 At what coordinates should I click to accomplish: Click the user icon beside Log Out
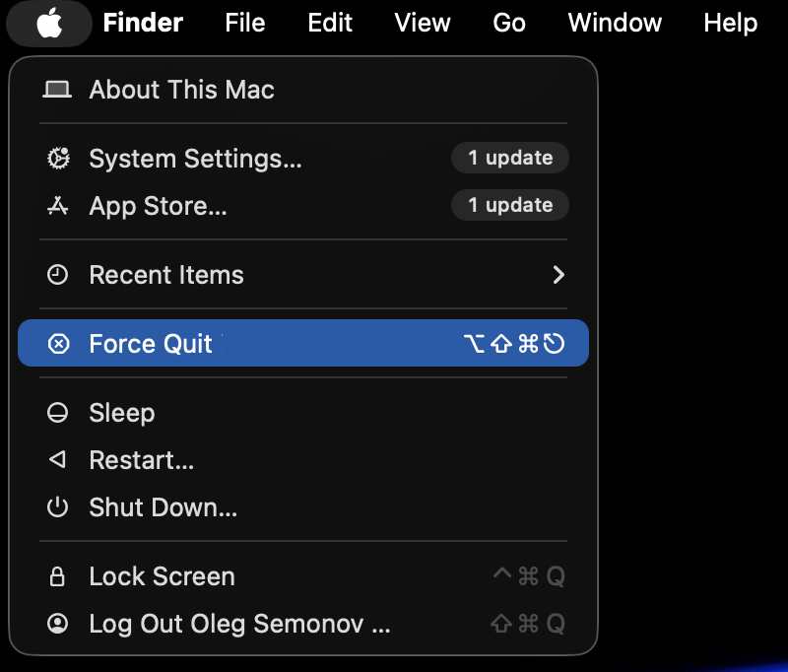click(58, 624)
